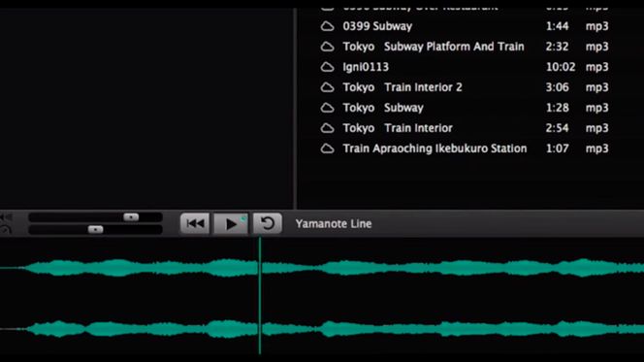Click cloud icon beside Tokyo Subway
Image resolution: width=644 pixels, height=362 pixels.
pos(328,108)
